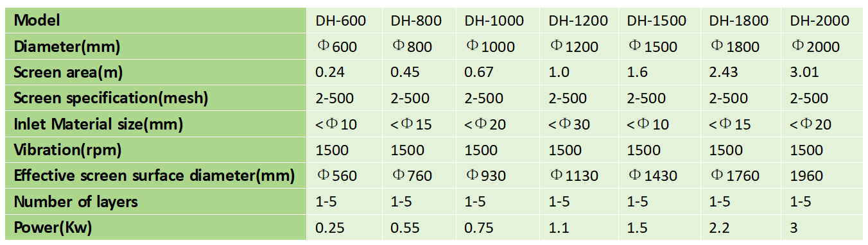This screenshot has width=868, height=245.
Task: Click the Vibration(rpm) row label
Action: (x=67, y=150)
